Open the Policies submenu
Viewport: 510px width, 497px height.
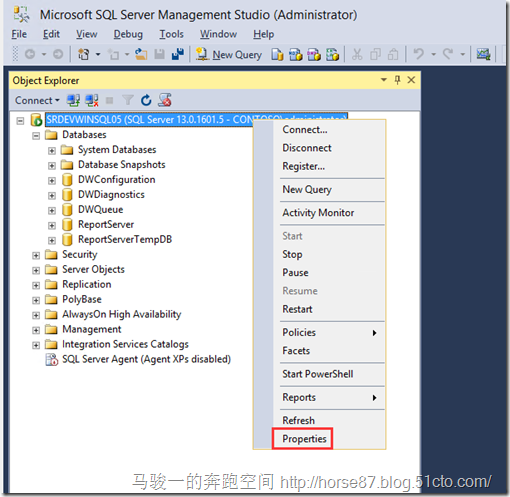330,332
